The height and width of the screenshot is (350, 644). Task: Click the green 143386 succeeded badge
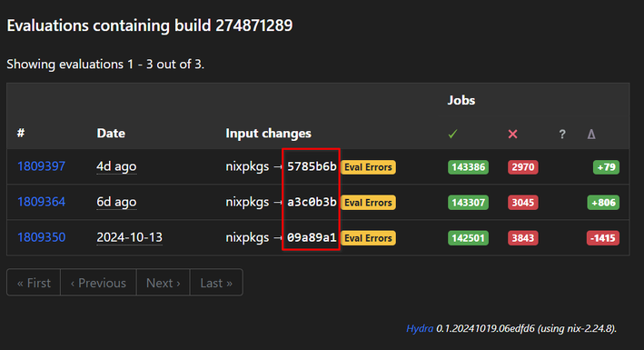[468, 167]
